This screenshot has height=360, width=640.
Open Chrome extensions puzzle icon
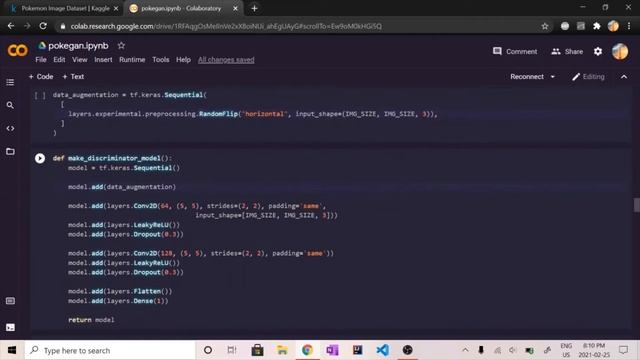point(597,26)
